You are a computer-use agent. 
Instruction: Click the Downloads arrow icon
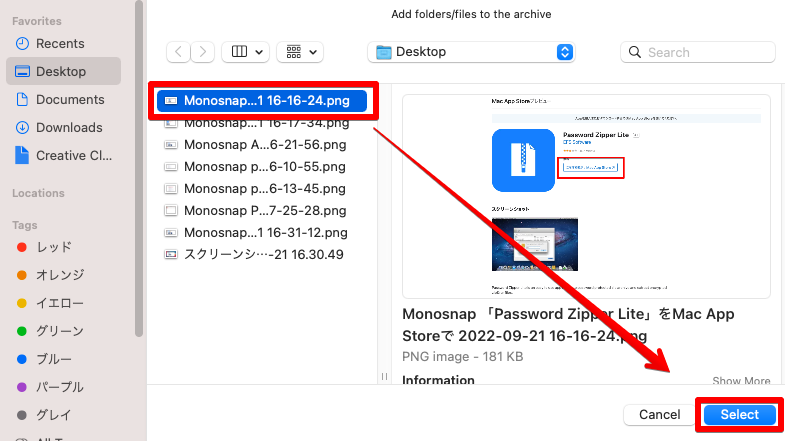coord(22,128)
